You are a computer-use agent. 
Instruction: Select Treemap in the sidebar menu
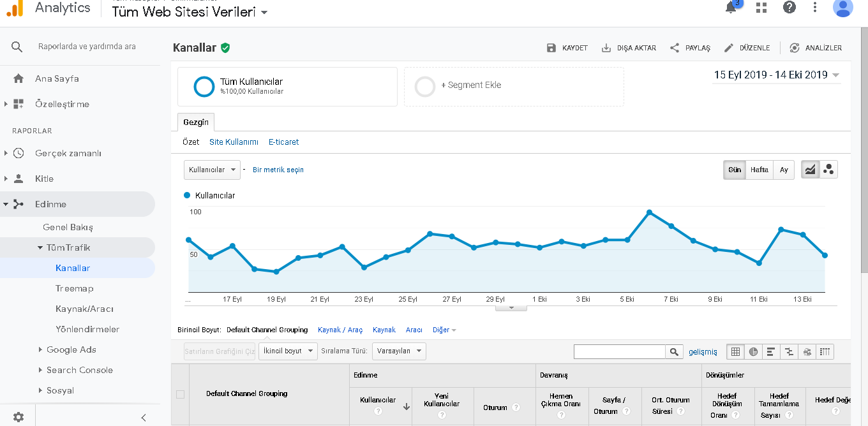74,288
